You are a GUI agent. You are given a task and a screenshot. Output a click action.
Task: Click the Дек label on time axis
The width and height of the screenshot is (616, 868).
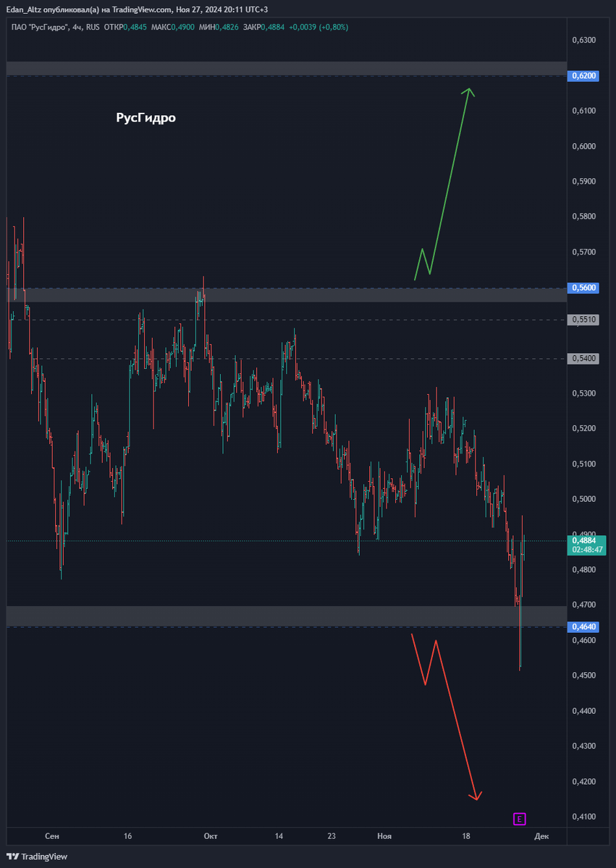pos(542,836)
